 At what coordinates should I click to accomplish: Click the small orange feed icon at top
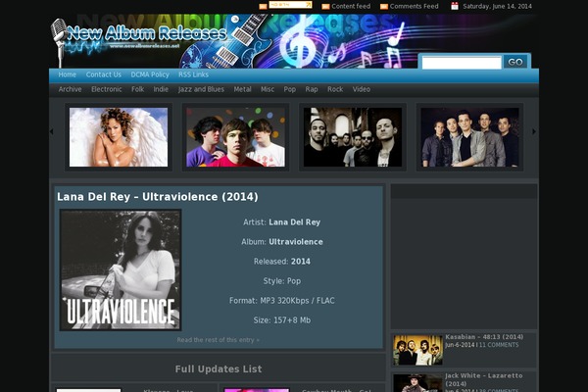click(x=263, y=7)
